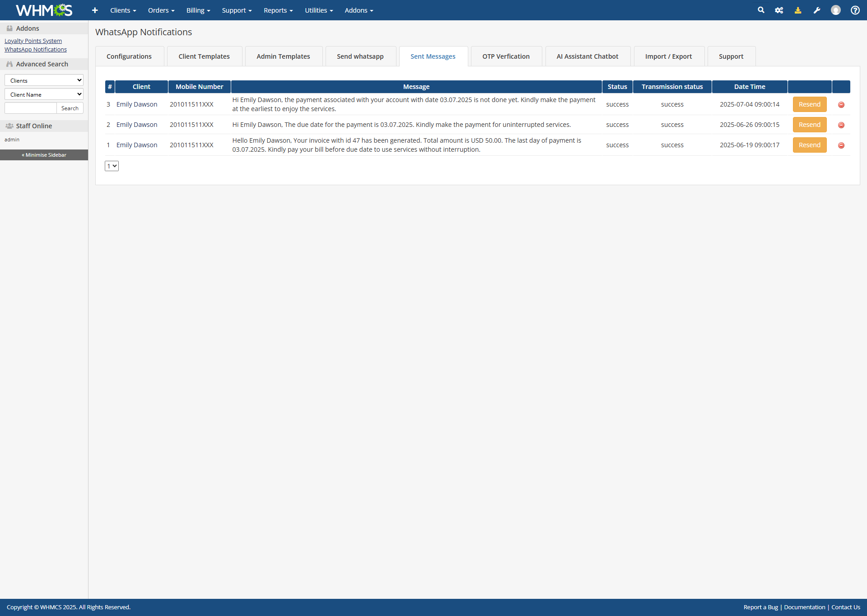Click the yellow download update icon
Screen dimensions: 867x616
(x=798, y=10)
